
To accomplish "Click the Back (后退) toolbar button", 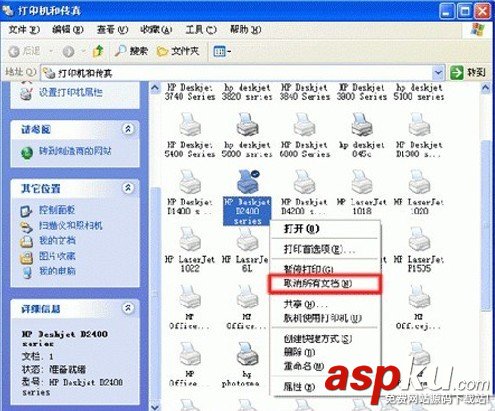I will [x=25, y=51].
